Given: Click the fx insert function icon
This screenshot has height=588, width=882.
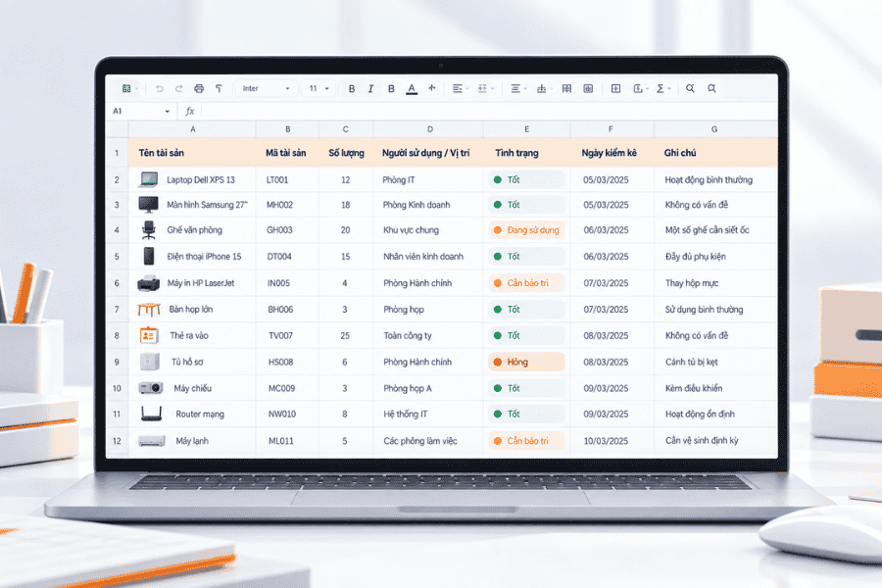Looking at the screenshot, I should pos(190,111).
